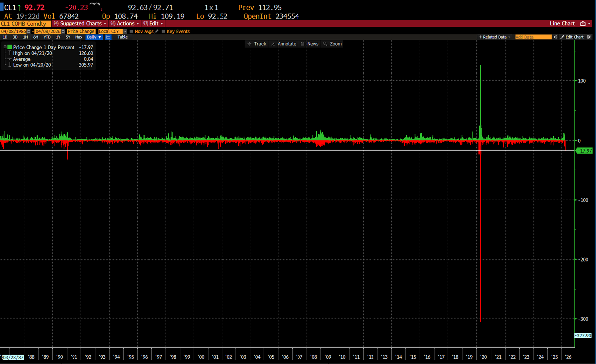Open the Edit dropdown menu
Screen dimensions: 596x364
coord(152,24)
